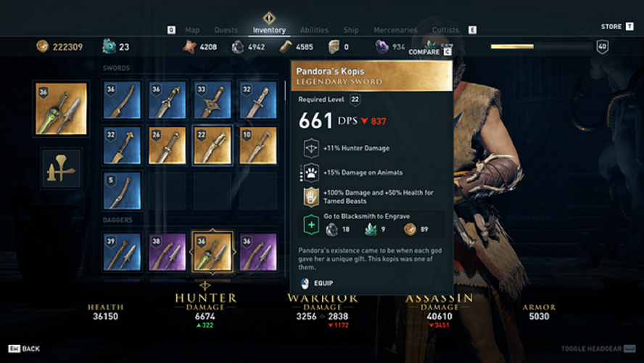Click the Equip button
This screenshot has width=644, height=363.
click(x=317, y=283)
